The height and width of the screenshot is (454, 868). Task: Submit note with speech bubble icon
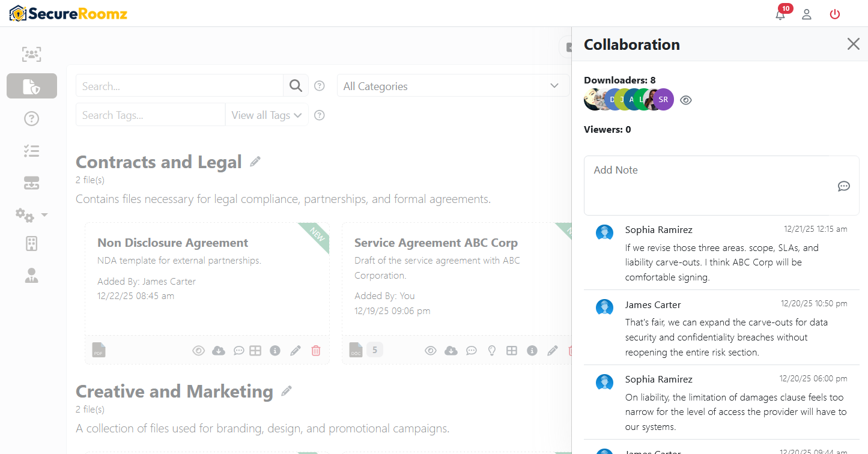(x=844, y=186)
